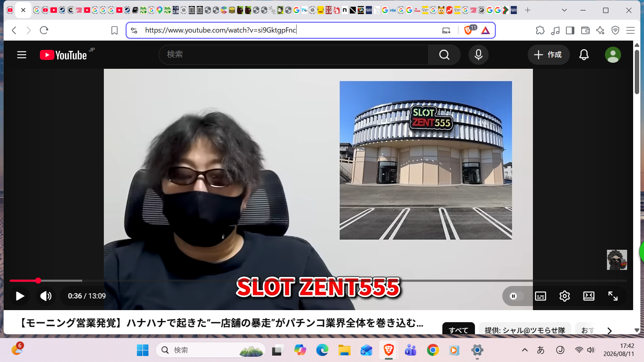Open the YouTube account avatar menu

pyautogui.click(x=613, y=55)
